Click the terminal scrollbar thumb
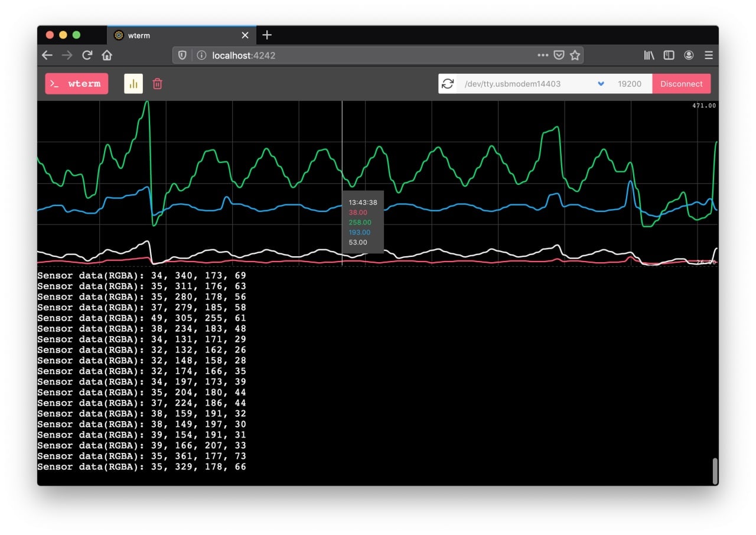 click(715, 471)
